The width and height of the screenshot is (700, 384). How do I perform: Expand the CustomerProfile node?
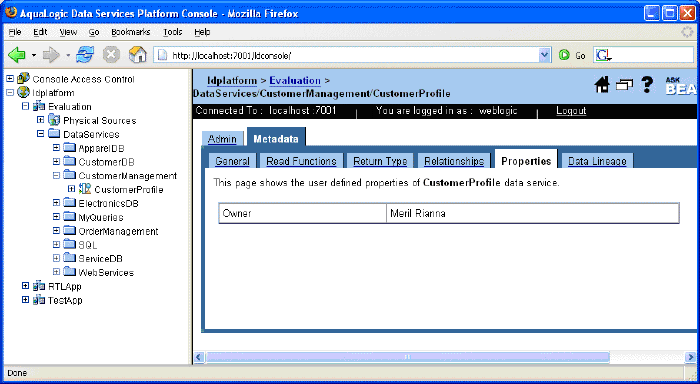71,189
